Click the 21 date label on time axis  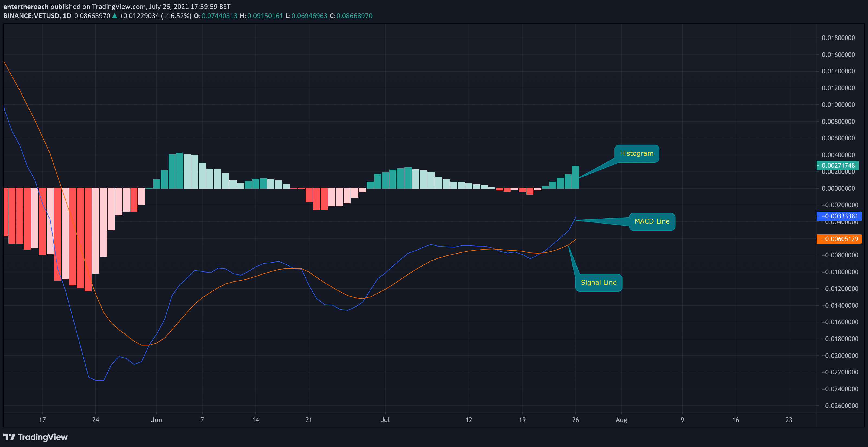point(309,420)
